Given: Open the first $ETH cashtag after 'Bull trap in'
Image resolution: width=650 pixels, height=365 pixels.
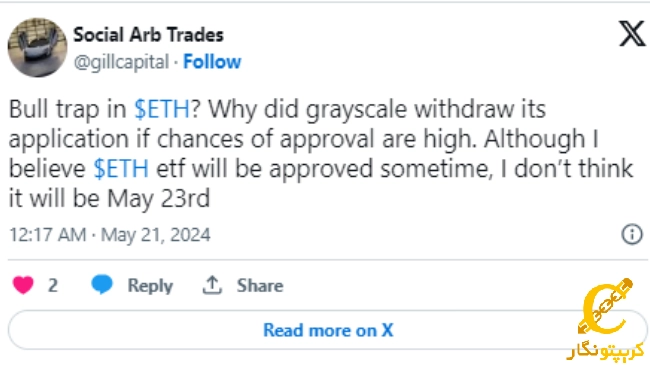Looking at the screenshot, I should 162,109.
